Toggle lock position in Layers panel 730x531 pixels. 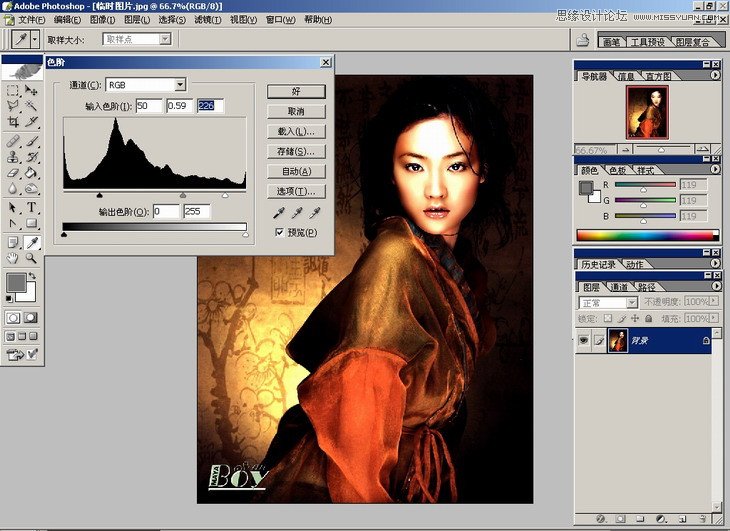pyautogui.click(x=635, y=319)
